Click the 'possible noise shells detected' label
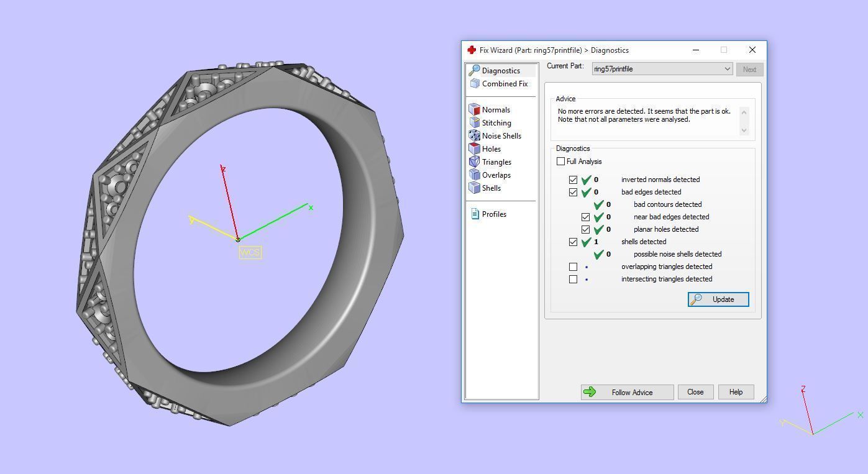 [677, 254]
